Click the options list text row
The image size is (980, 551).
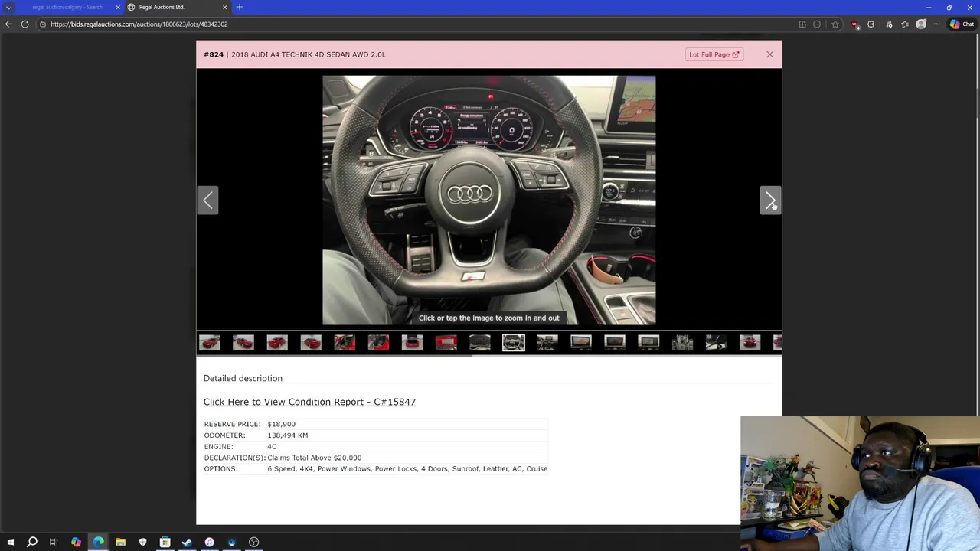(x=407, y=468)
